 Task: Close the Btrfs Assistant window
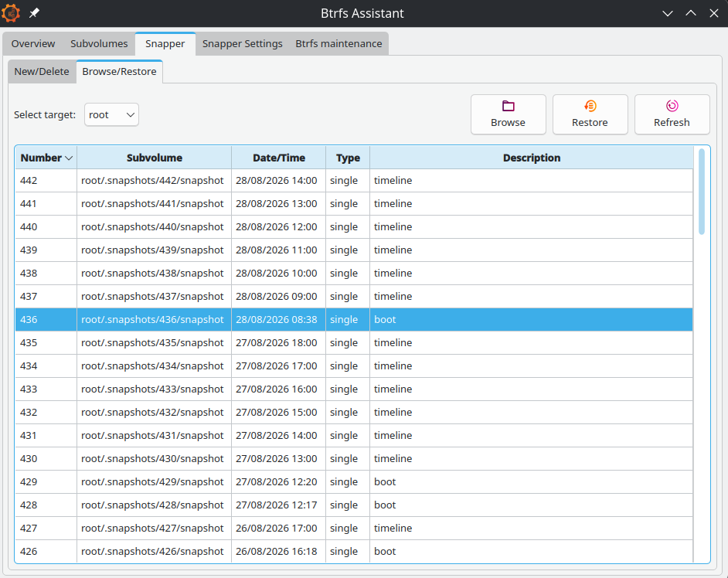714,13
